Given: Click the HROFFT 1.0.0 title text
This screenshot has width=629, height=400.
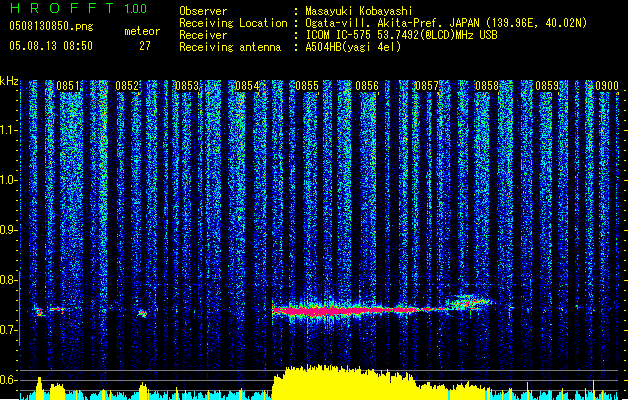Looking at the screenshot, I should (78, 8).
